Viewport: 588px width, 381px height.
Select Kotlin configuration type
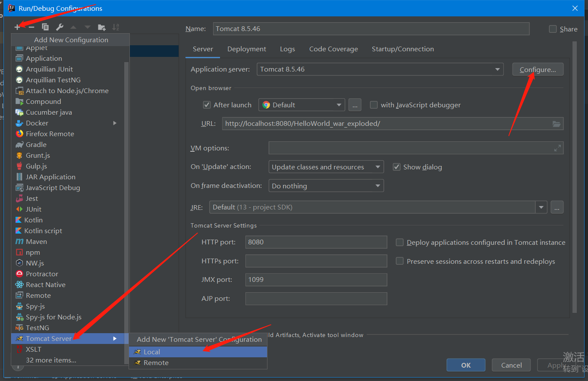(68, 220)
